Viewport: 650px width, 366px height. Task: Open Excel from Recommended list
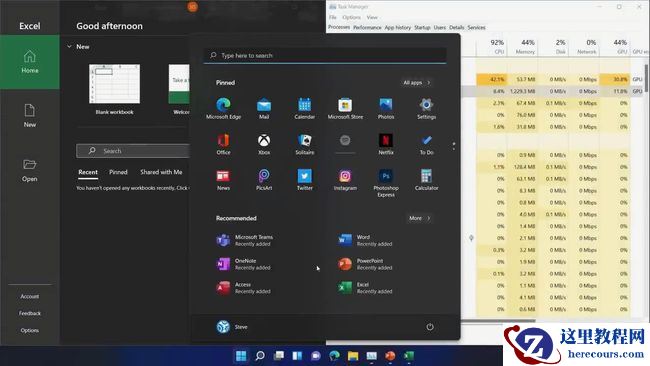coord(365,288)
